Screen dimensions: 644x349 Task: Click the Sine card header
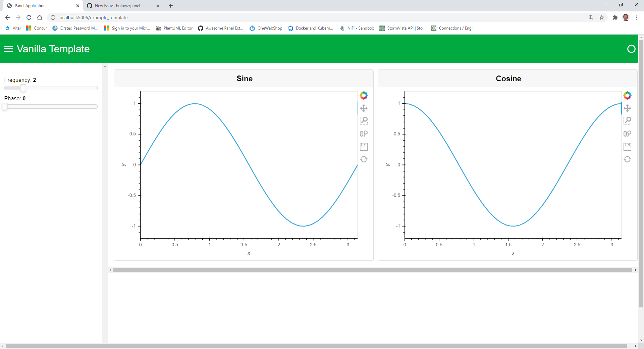(244, 79)
